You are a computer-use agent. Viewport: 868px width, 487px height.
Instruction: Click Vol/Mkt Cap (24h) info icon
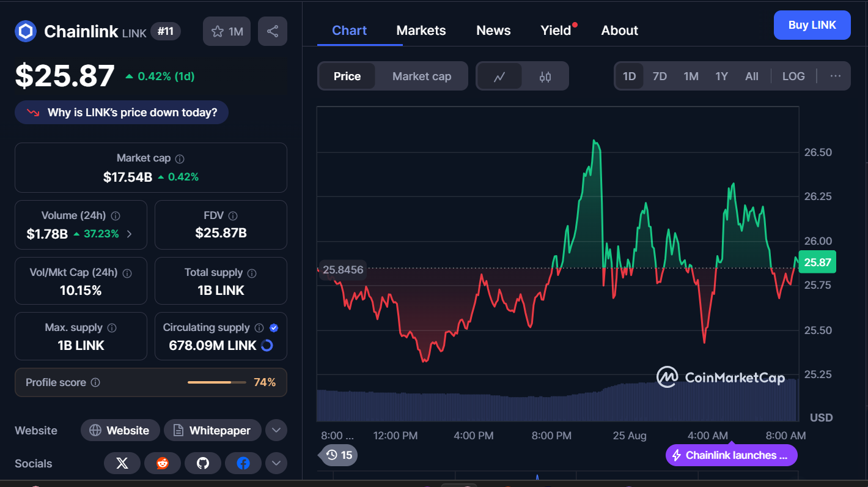pyautogui.click(x=127, y=273)
